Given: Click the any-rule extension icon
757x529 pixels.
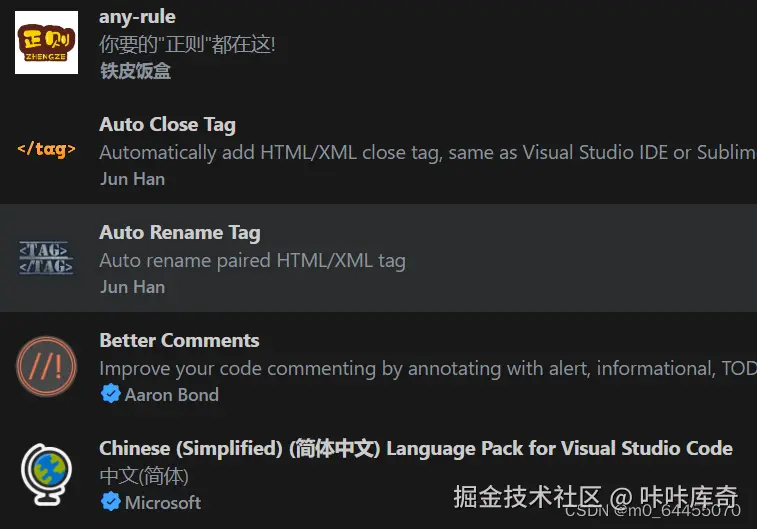Looking at the screenshot, I should tap(46, 43).
